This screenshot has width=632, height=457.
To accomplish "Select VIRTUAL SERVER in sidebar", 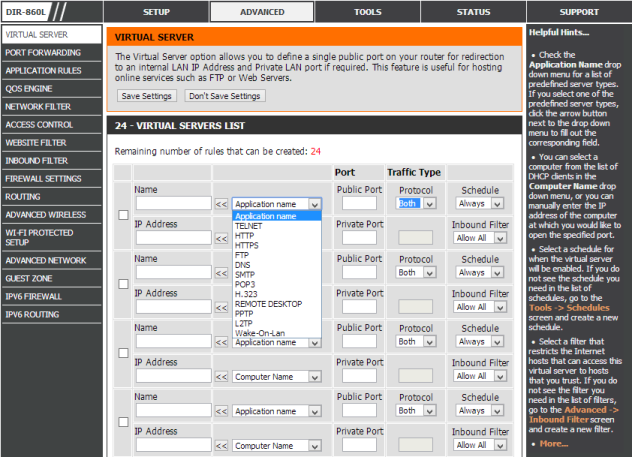I will click(x=52, y=35).
